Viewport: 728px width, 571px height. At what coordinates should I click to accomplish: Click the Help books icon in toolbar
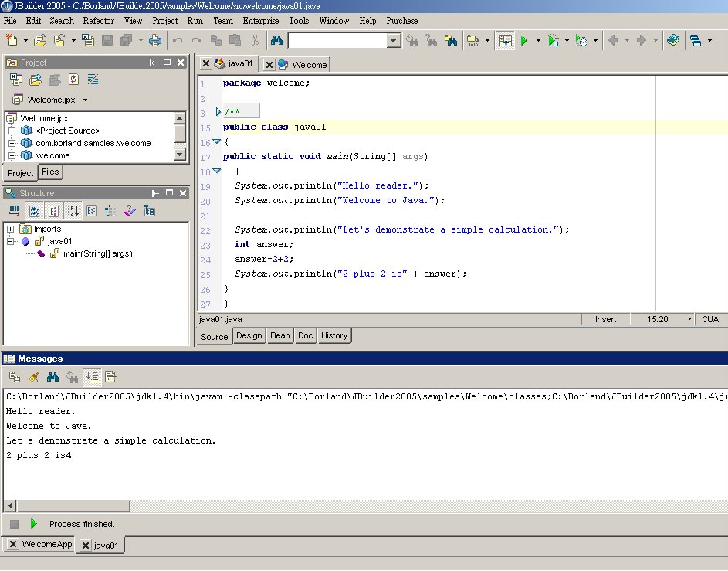[x=673, y=40]
